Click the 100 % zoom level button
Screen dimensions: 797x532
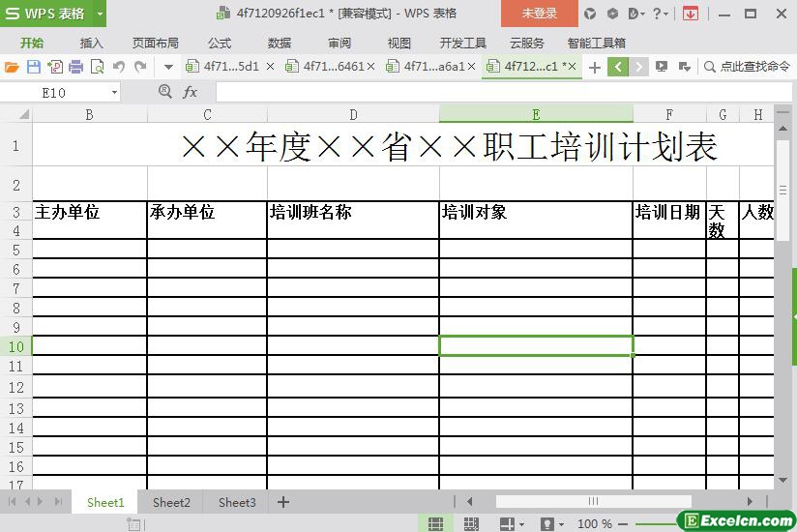tap(594, 524)
